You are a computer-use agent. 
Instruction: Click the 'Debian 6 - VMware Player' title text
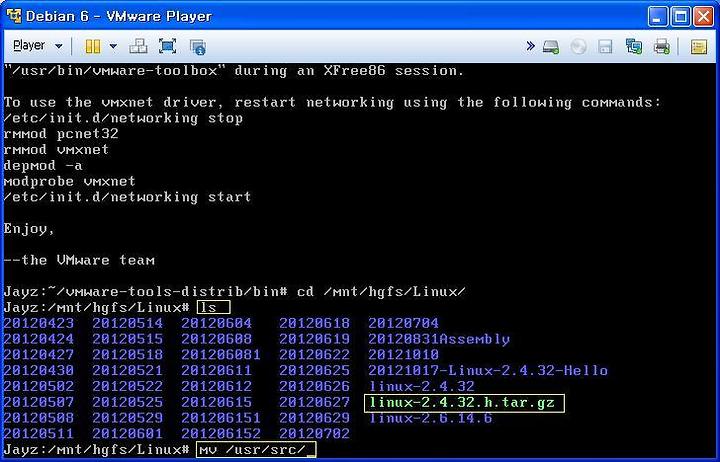[x=118, y=17]
